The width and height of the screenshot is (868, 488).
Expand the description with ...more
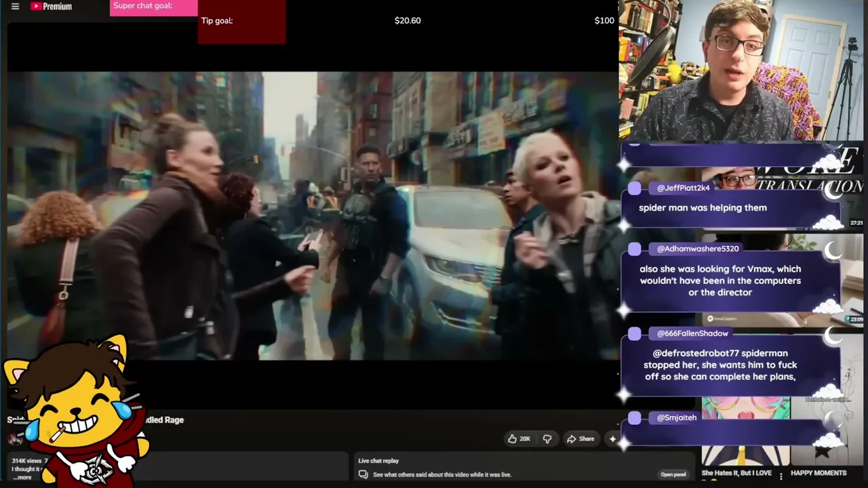(23, 477)
